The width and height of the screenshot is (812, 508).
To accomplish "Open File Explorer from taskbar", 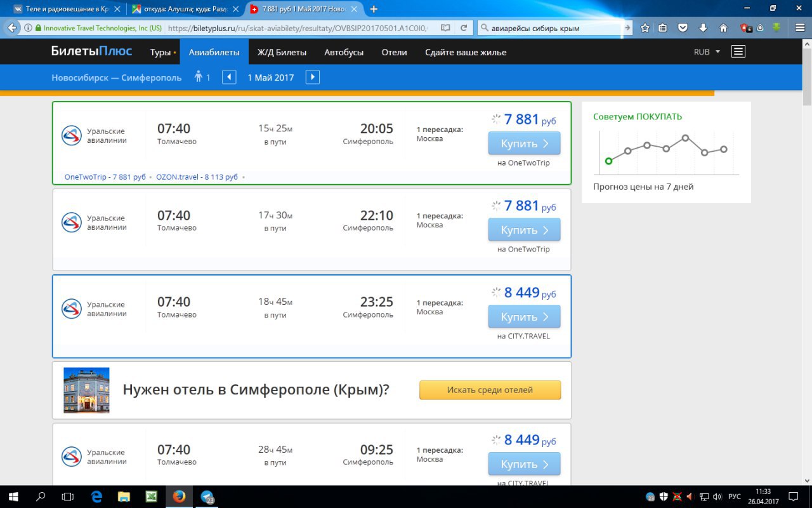I will click(124, 497).
